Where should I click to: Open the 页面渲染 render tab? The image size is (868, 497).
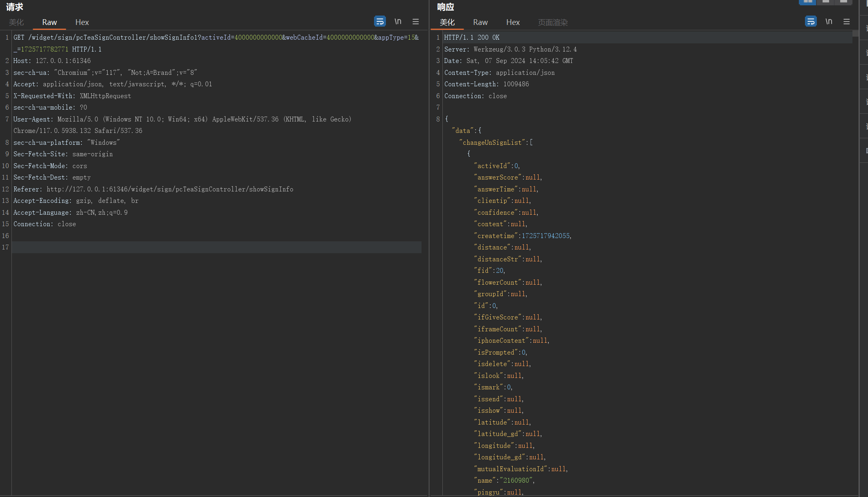click(x=552, y=22)
